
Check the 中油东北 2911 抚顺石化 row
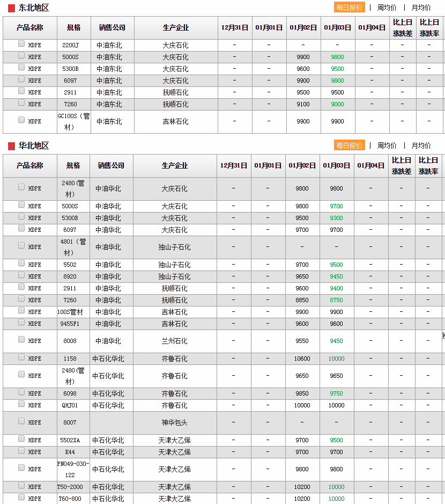tap(21, 91)
